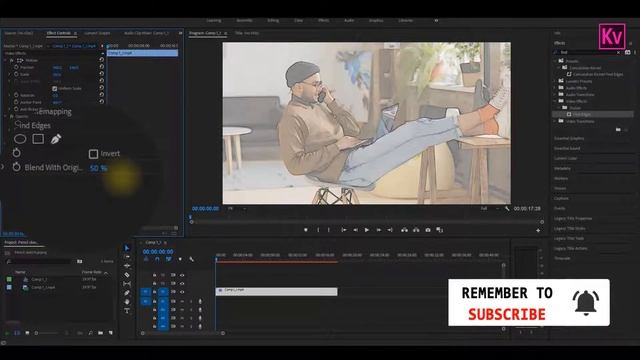Pick the Type tool
The image size is (640, 360).
pos(127,311)
